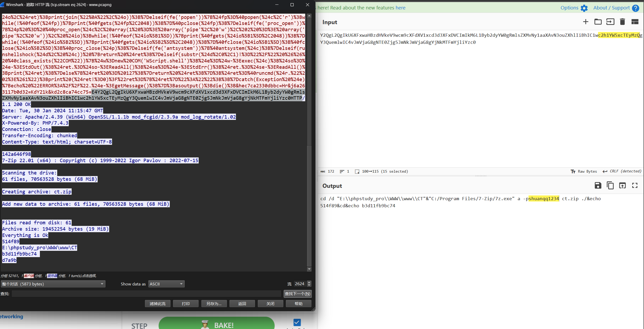Open the new features 'here' link
The height and width of the screenshot is (329, 644).
coord(400,8)
